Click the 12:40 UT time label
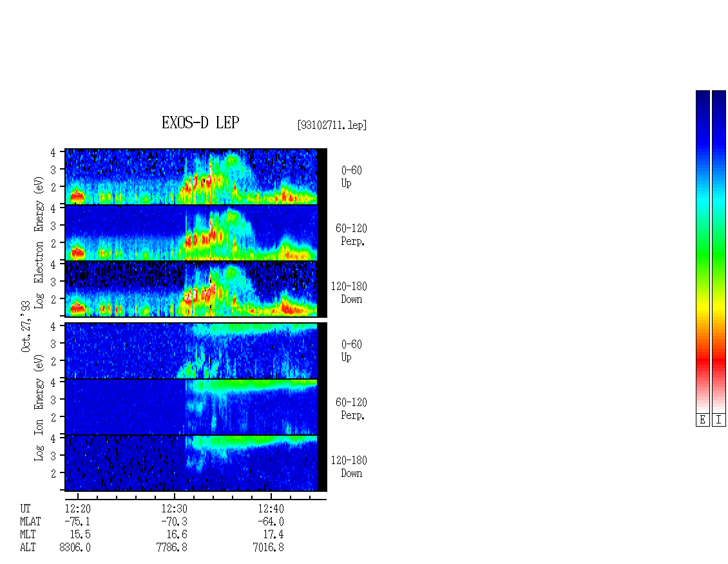The height and width of the screenshot is (564, 728). (x=271, y=509)
